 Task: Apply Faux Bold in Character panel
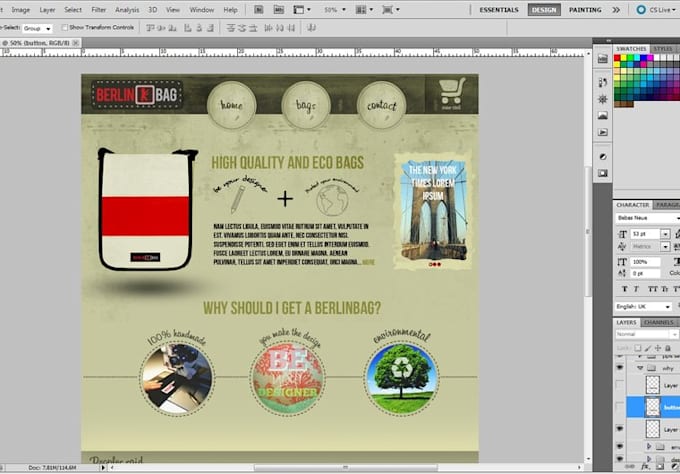point(624,289)
